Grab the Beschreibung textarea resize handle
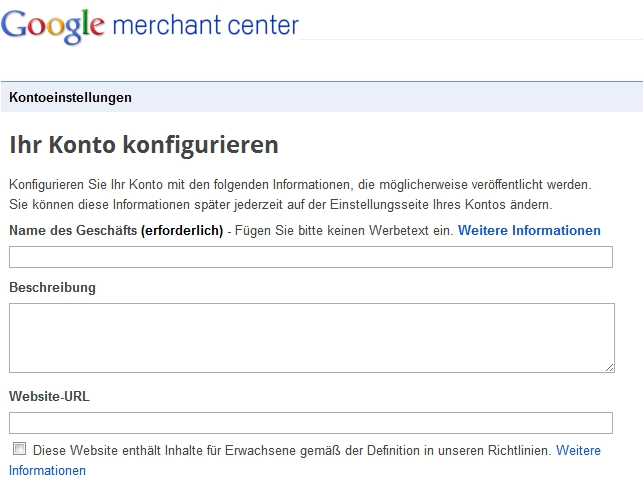This screenshot has width=643, height=487. pos(609,368)
